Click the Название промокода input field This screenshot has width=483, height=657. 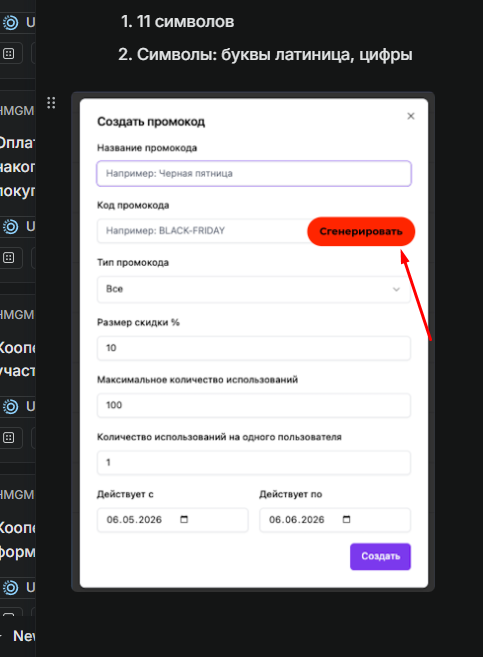click(254, 173)
